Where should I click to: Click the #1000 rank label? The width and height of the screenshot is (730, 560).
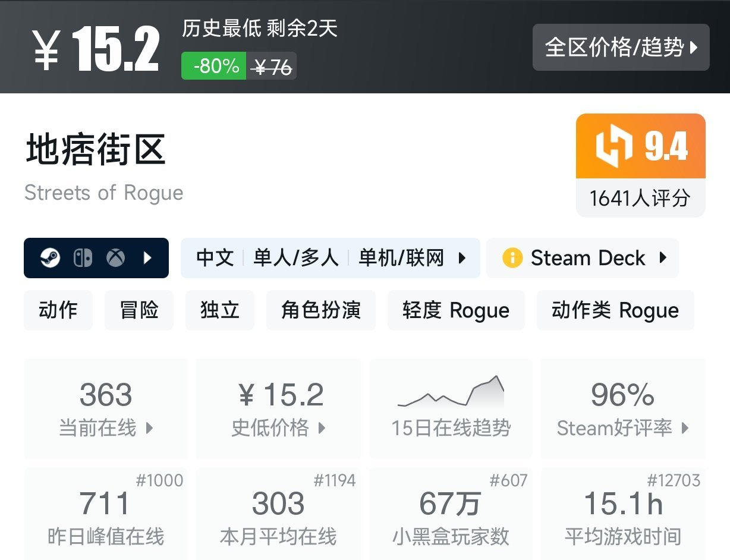pyautogui.click(x=159, y=480)
